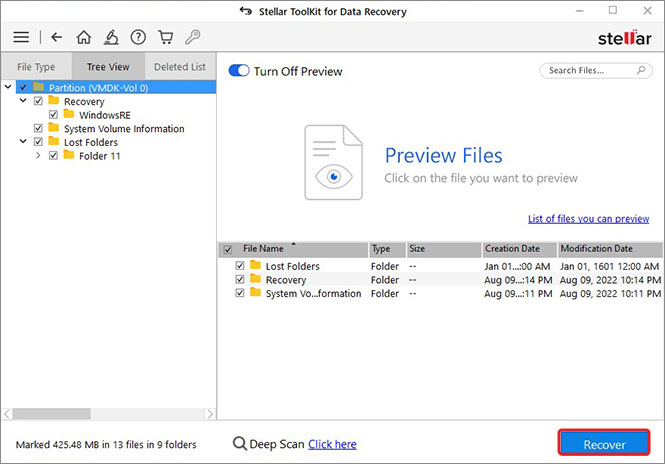Select Lost Folders row name in file list
This screenshot has width=665, height=464.
point(292,266)
